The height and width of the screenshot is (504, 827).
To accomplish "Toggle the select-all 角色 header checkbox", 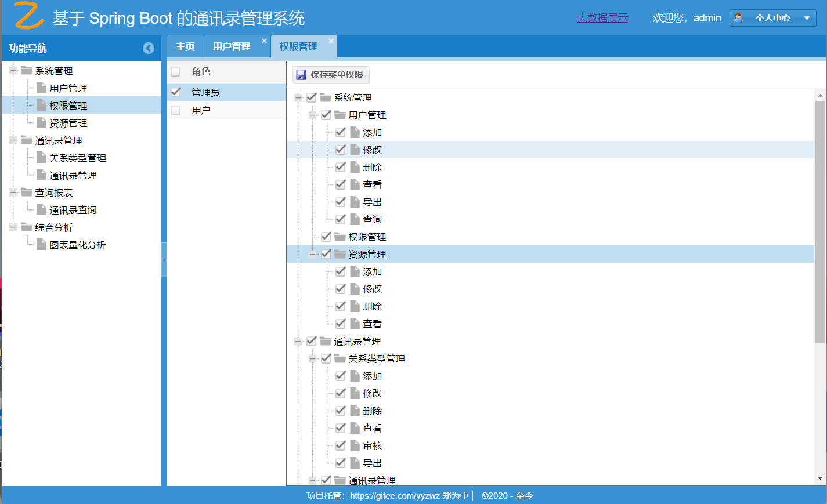I will 176,72.
